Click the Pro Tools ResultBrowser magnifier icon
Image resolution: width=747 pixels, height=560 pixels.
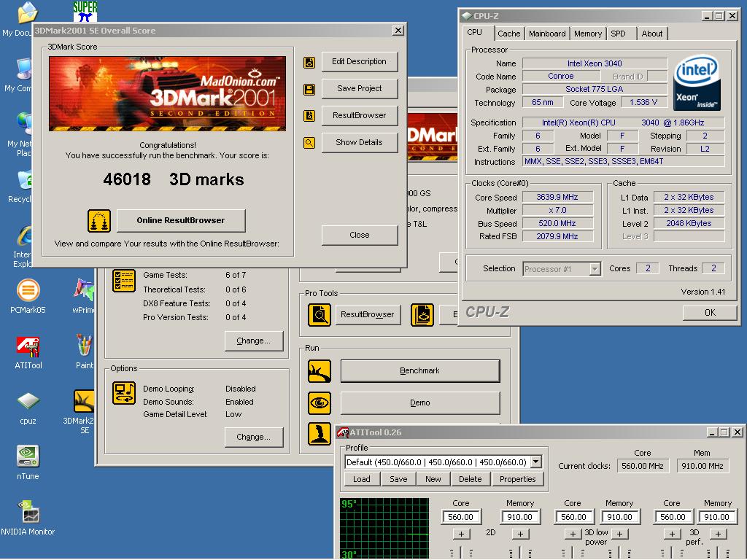pyautogui.click(x=320, y=315)
